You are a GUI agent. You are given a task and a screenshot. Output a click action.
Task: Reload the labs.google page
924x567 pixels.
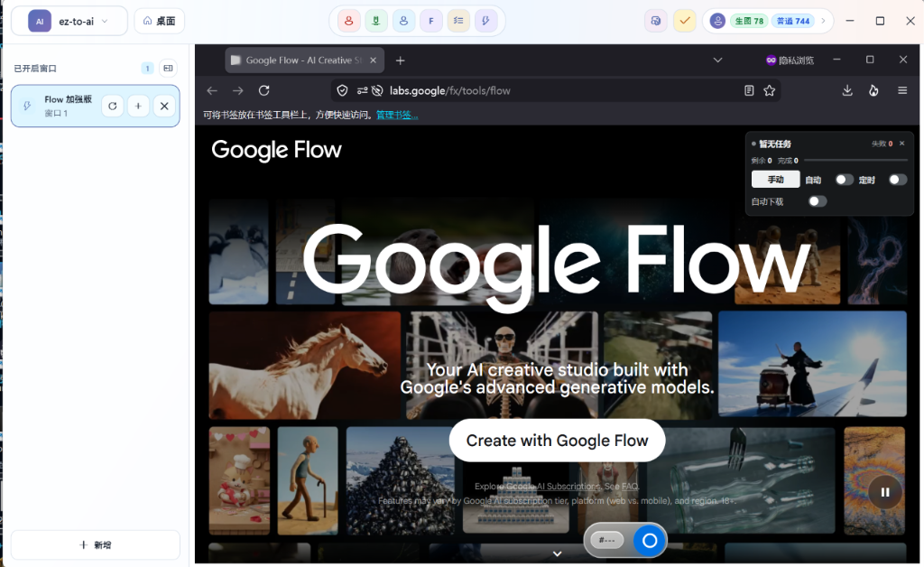tap(264, 91)
